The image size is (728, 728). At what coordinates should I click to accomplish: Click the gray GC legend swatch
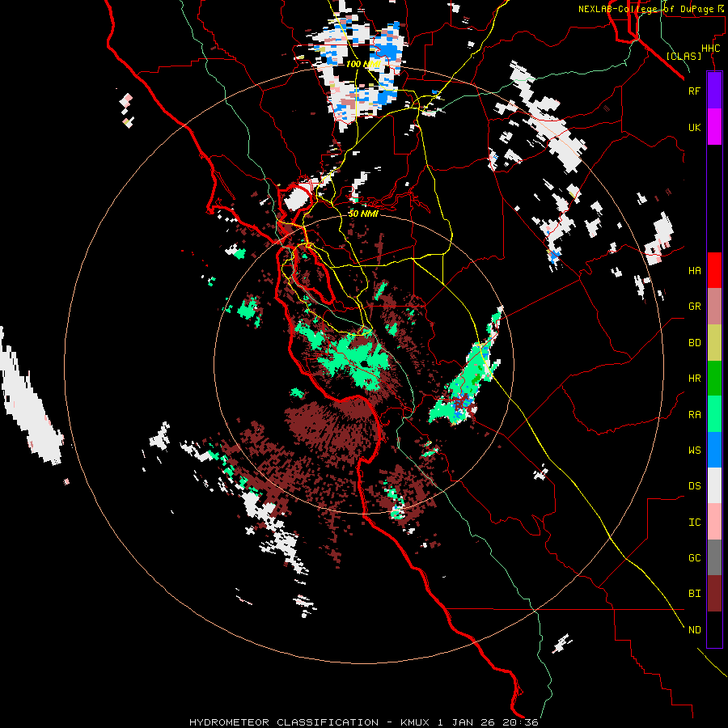click(x=714, y=557)
